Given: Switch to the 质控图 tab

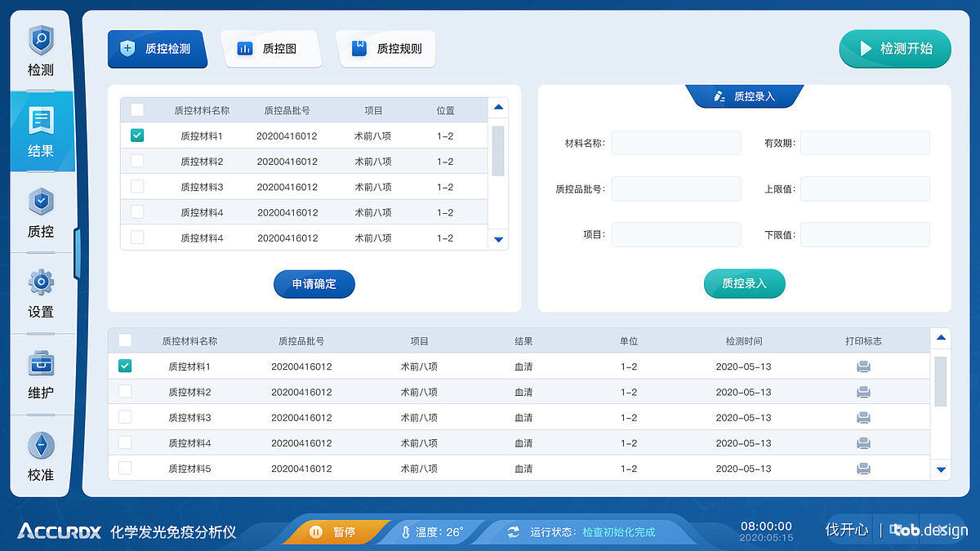Looking at the screenshot, I should tap(271, 49).
